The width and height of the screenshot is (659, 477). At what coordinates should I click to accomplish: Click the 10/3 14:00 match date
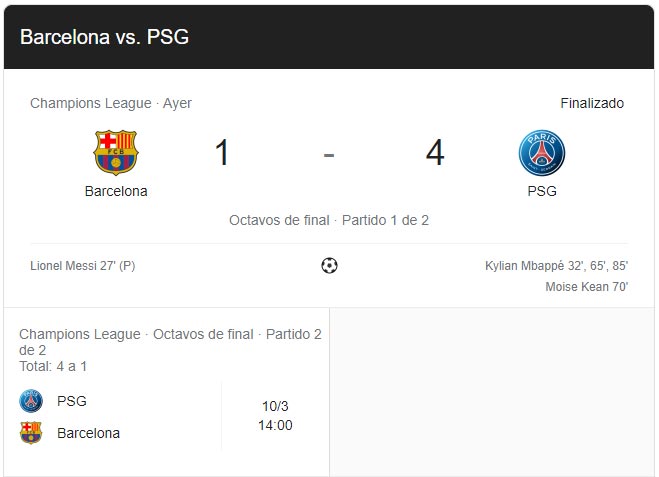coord(275,416)
